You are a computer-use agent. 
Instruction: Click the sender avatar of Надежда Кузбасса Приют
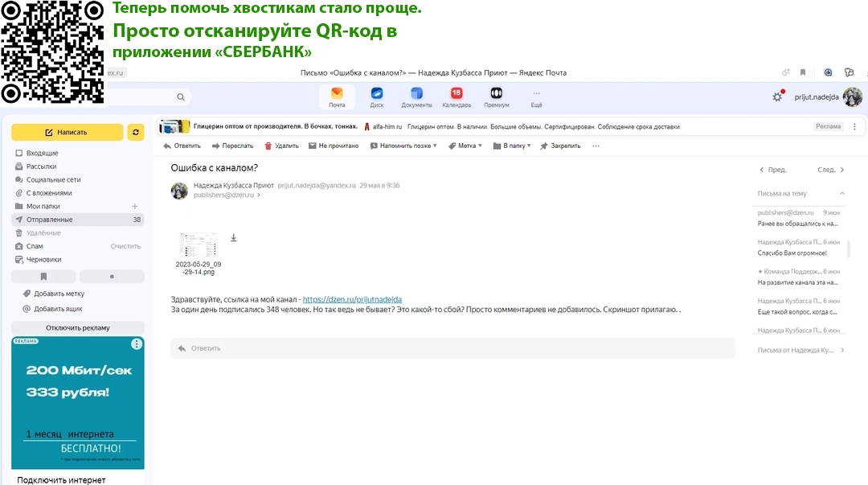(x=179, y=191)
